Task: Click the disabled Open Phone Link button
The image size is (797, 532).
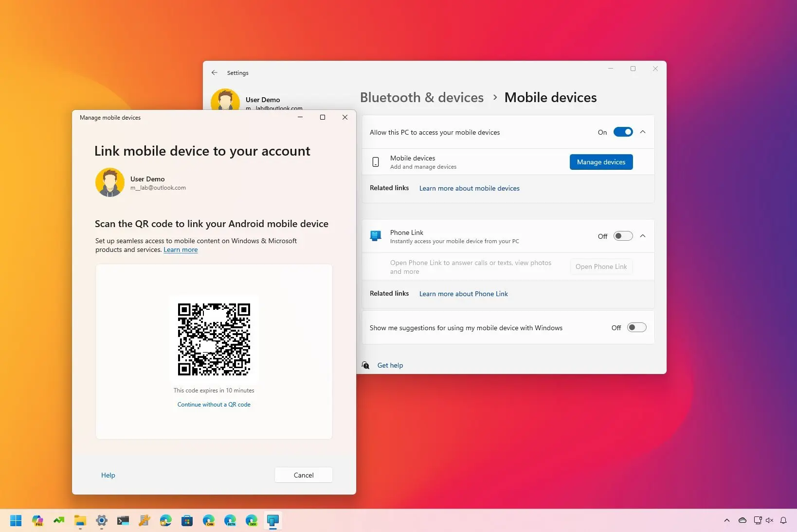Action: [601, 266]
